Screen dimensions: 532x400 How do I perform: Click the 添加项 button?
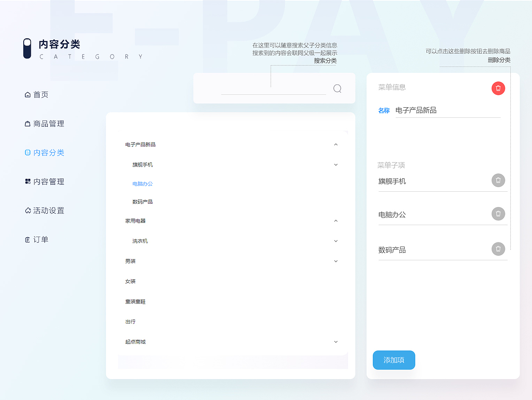coord(394,360)
